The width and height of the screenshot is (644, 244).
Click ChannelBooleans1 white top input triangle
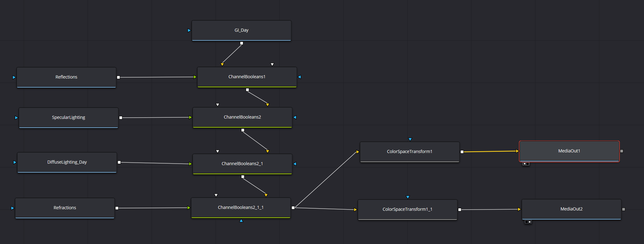[x=272, y=64]
